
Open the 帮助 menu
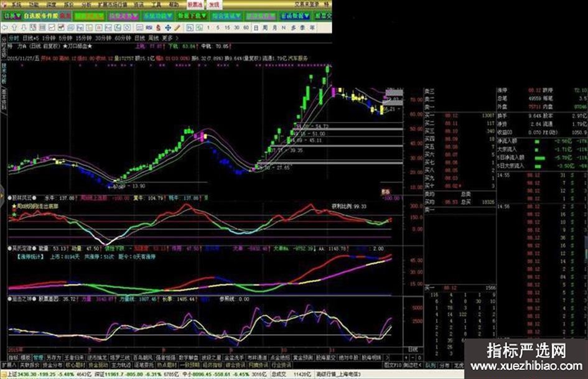pos(174,5)
